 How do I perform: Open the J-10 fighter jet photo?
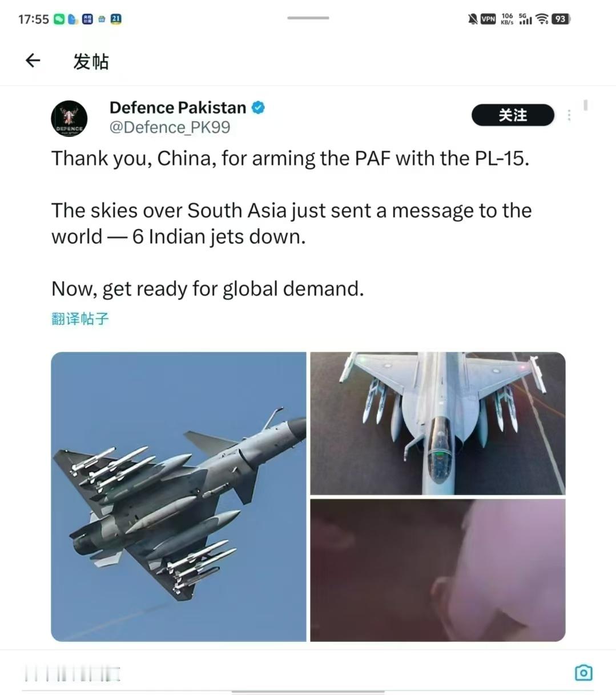click(x=179, y=496)
